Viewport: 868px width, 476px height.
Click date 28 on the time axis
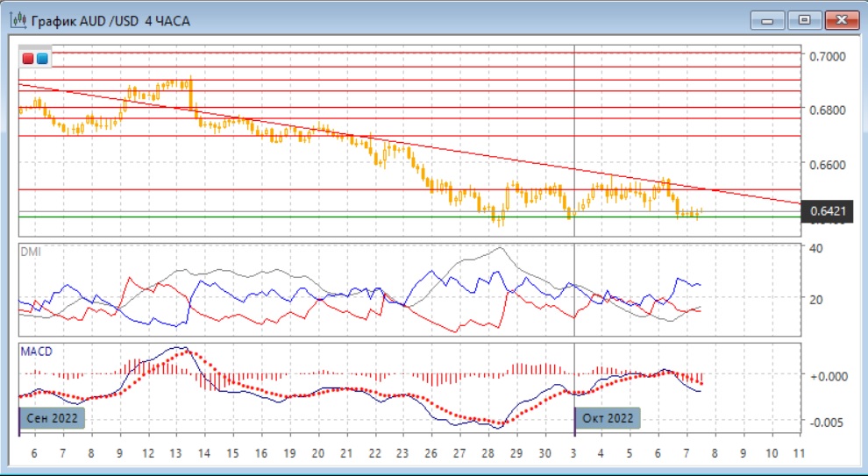[x=487, y=454]
